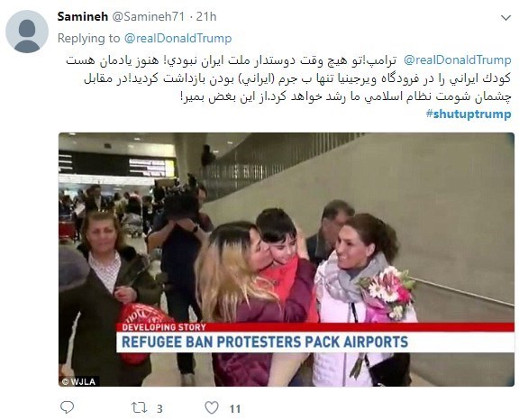Click @realDonaldTrump in the Replying to line
Screen dimensions: 519x420
178,39
